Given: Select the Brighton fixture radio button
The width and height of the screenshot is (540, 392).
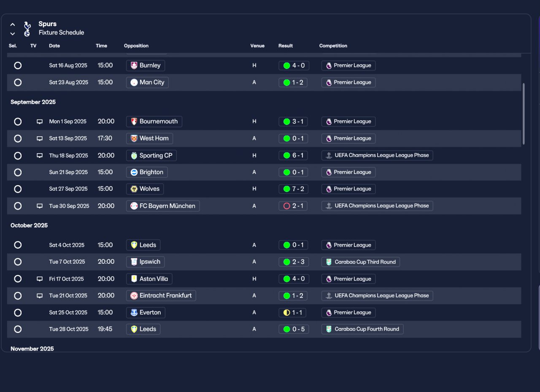Looking at the screenshot, I should [18, 172].
